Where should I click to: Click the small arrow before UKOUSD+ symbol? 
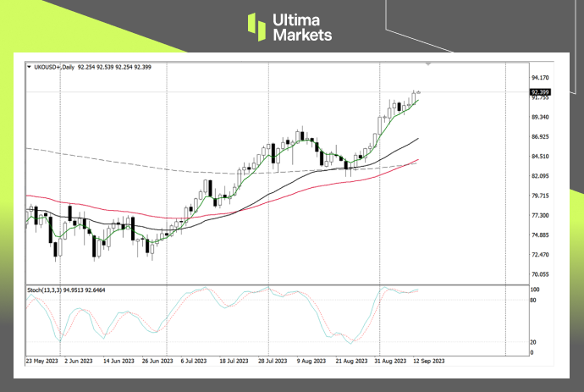[x=30, y=66]
